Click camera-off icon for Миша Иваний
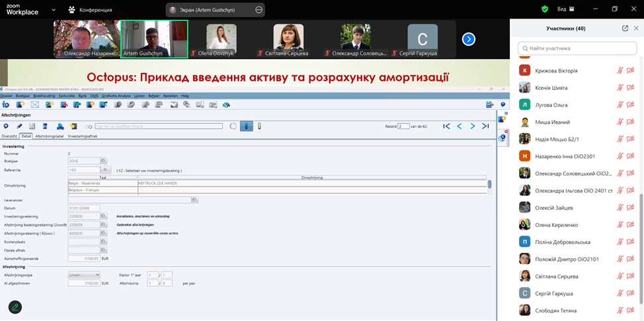Viewport: 644px width, 321px height. 631,122
